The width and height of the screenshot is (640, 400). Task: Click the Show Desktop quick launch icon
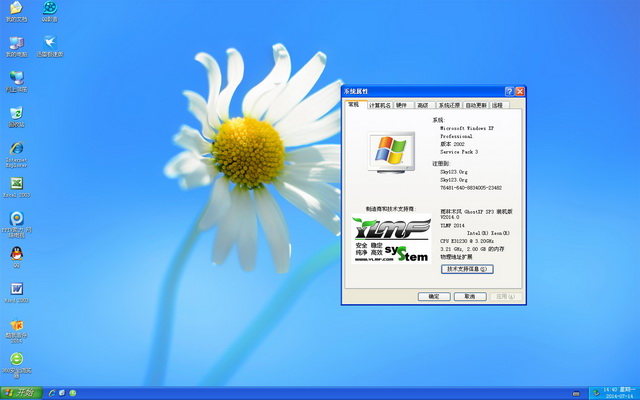pos(62,393)
